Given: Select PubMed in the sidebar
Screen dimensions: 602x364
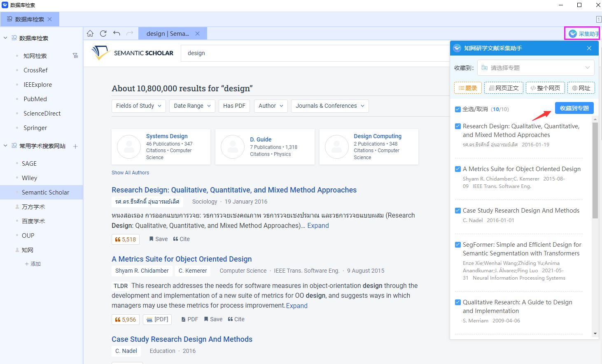Looking at the screenshot, I should point(35,99).
